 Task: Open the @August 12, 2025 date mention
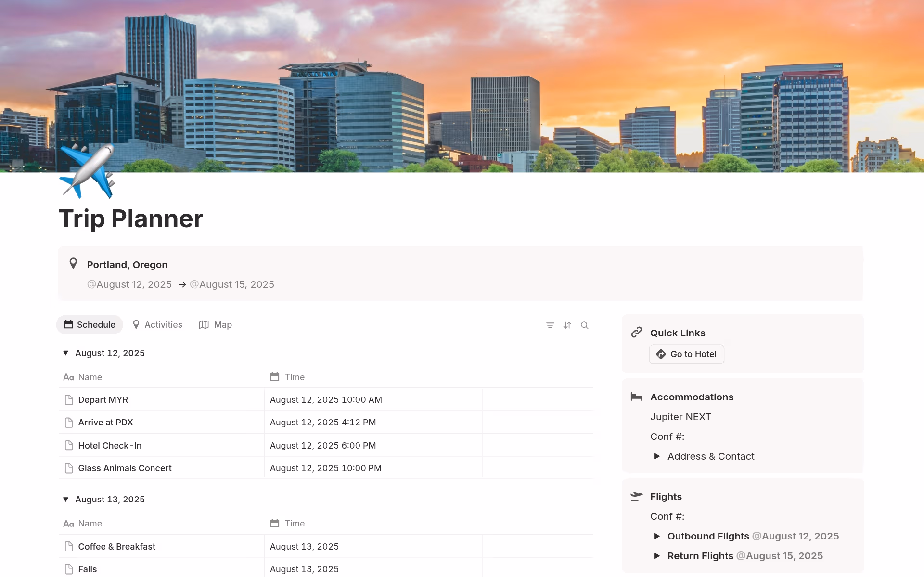click(x=129, y=284)
